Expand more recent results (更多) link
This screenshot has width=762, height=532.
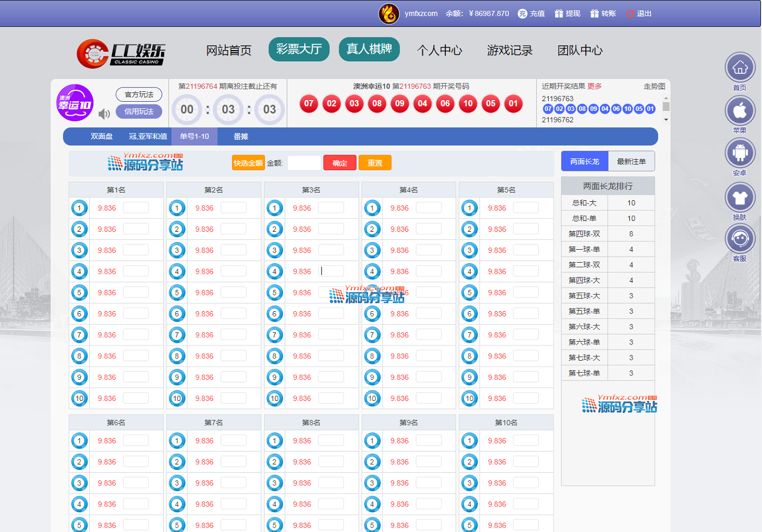point(594,86)
